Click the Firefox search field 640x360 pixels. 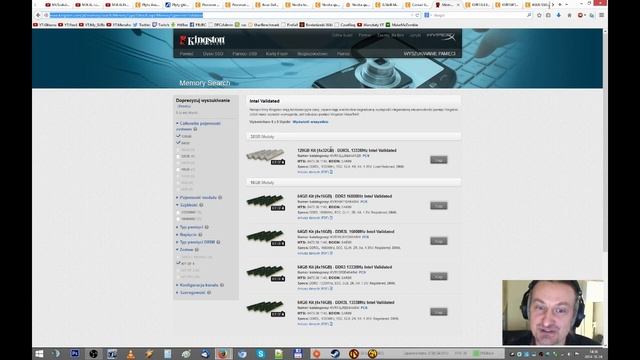point(479,15)
